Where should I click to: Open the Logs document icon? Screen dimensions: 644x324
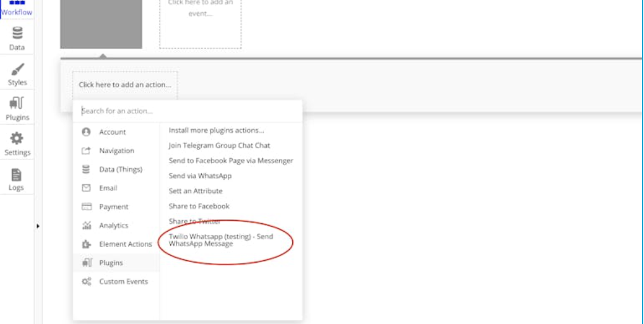[16, 175]
